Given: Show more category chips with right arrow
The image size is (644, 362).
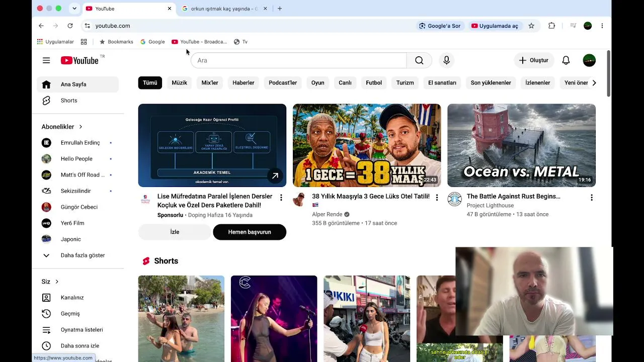Looking at the screenshot, I should click(594, 83).
